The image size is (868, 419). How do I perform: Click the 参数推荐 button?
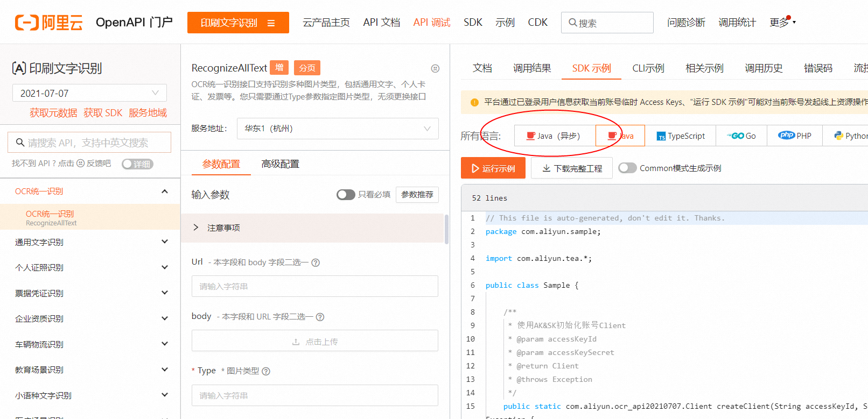pos(417,195)
